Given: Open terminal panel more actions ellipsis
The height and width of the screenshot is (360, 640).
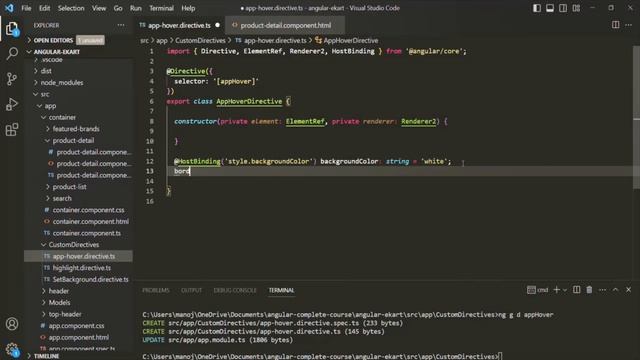Looking at the screenshot, I should click(x=602, y=290).
